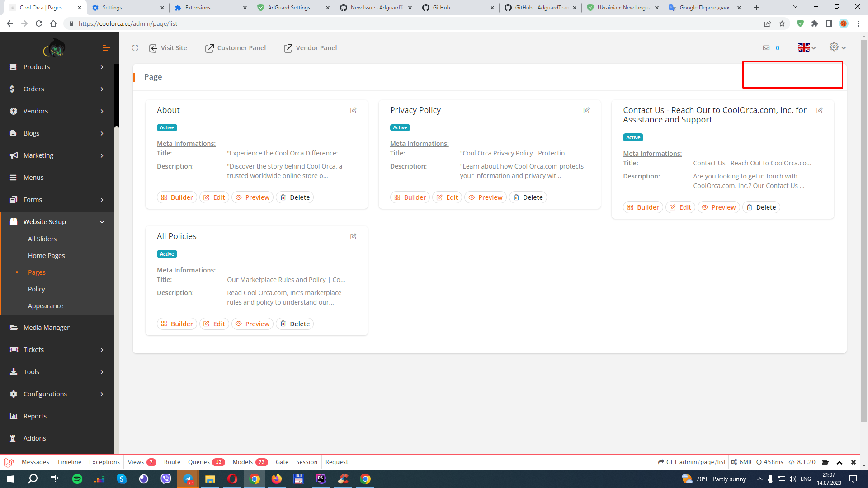Click the Active badge on Privacy Policy
Viewport: 868px width, 488px height.
click(400, 127)
